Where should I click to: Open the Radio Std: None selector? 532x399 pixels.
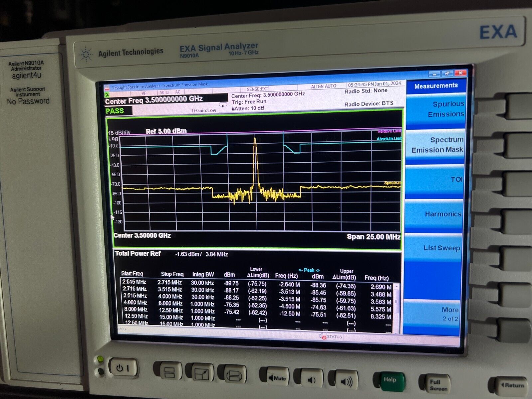[366, 90]
